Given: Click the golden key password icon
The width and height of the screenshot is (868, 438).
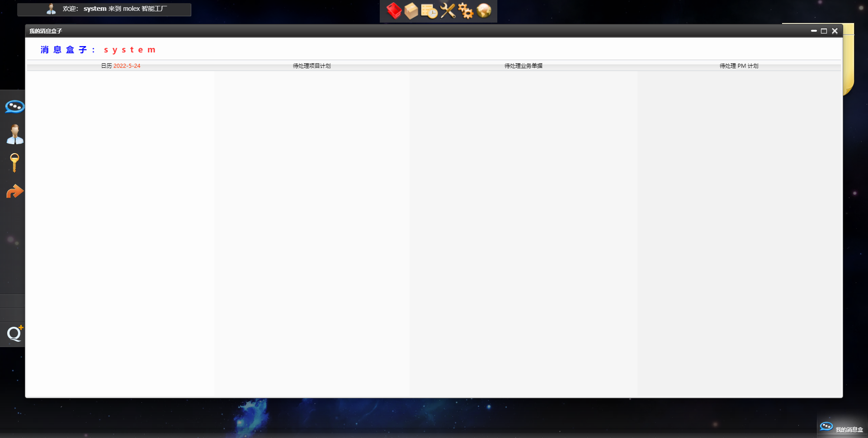Looking at the screenshot, I should coord(14,163).
